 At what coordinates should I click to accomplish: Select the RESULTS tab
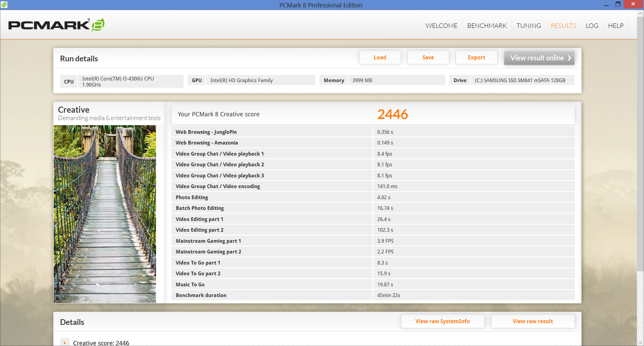(563, 26)
